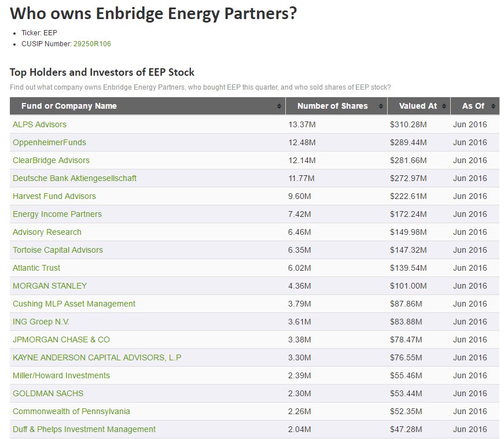Open Commonwealth of Pennsylvania link
The height and width of the screenshot is (439, 504).
(71, 412)
